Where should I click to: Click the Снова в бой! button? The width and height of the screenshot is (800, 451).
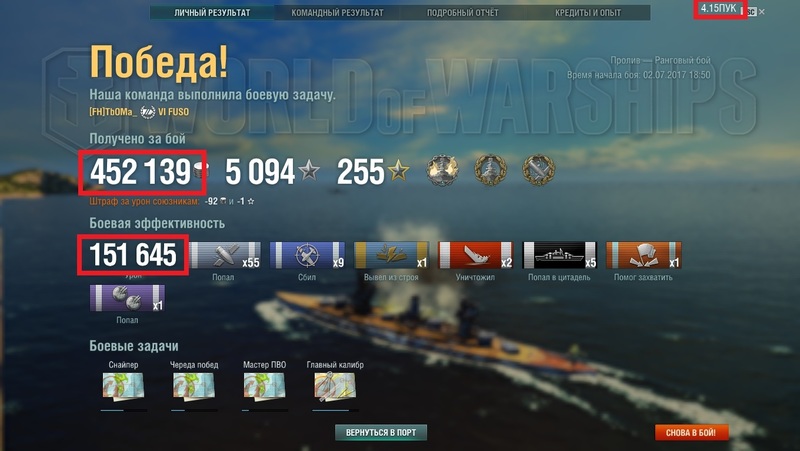[691, 433]
